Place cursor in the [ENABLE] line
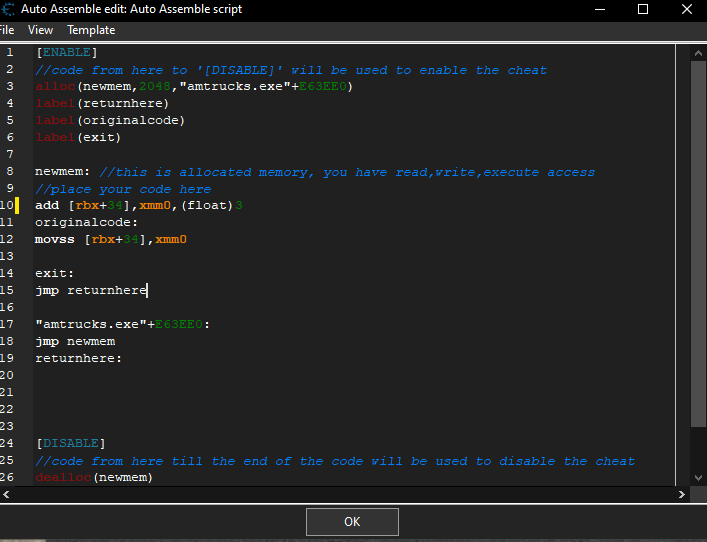 67,53
